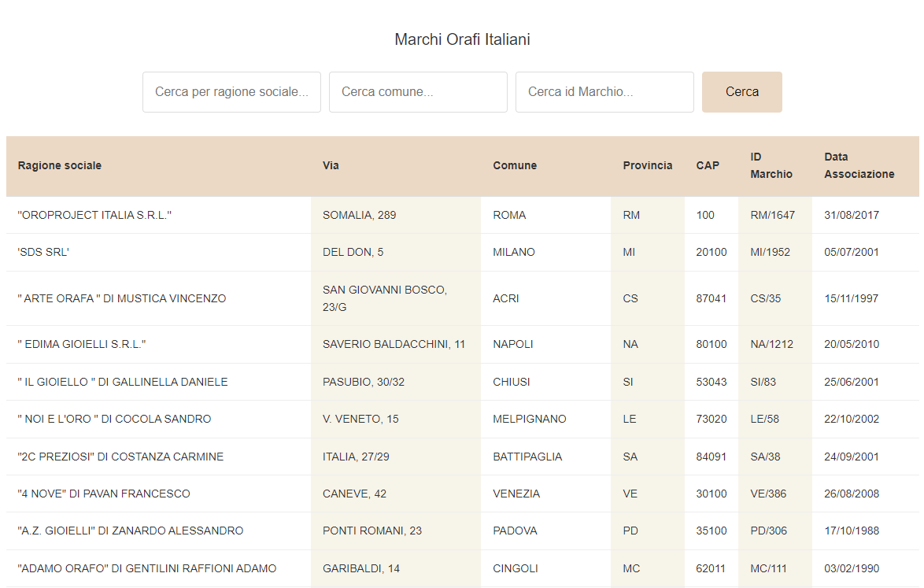924x588 pixels.
Task: Click the 'CAP' column header
Action: pos(708,165)
